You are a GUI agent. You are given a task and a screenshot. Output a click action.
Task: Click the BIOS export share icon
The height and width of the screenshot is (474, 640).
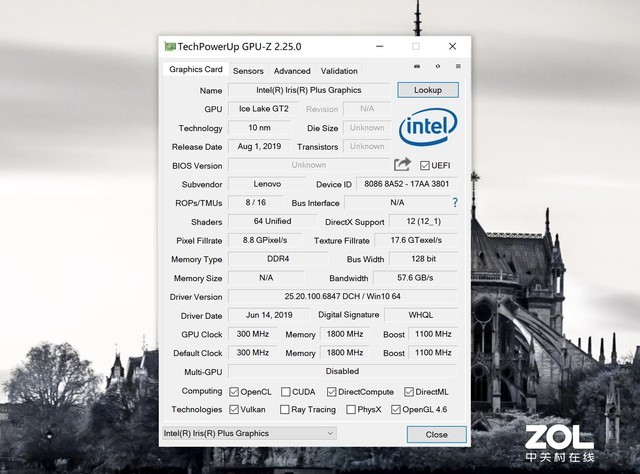(402, 165)
